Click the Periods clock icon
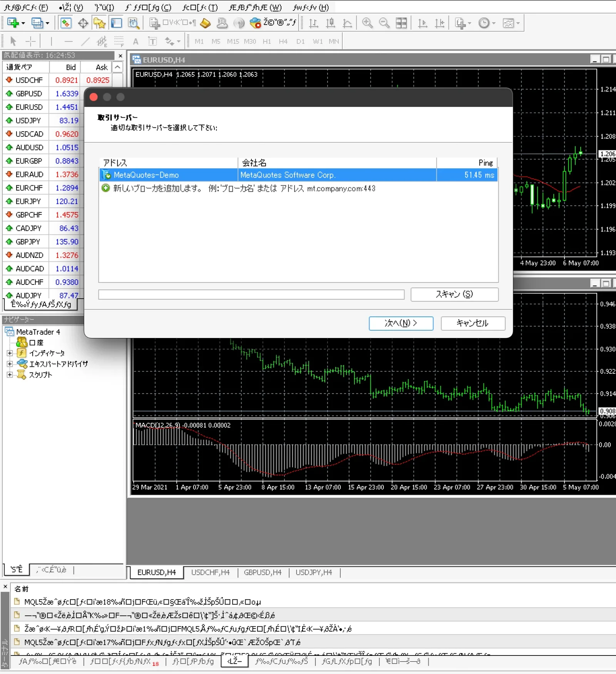 tap(484, 23)
